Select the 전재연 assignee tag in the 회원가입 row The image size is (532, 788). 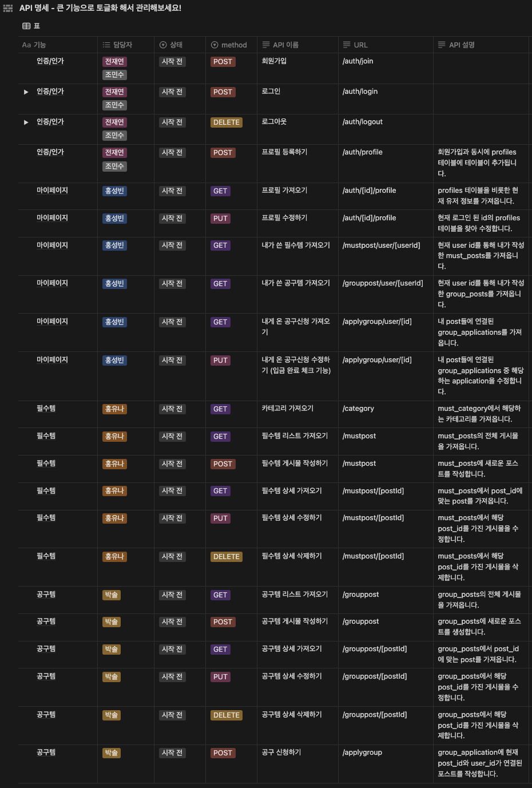(114, 62)
